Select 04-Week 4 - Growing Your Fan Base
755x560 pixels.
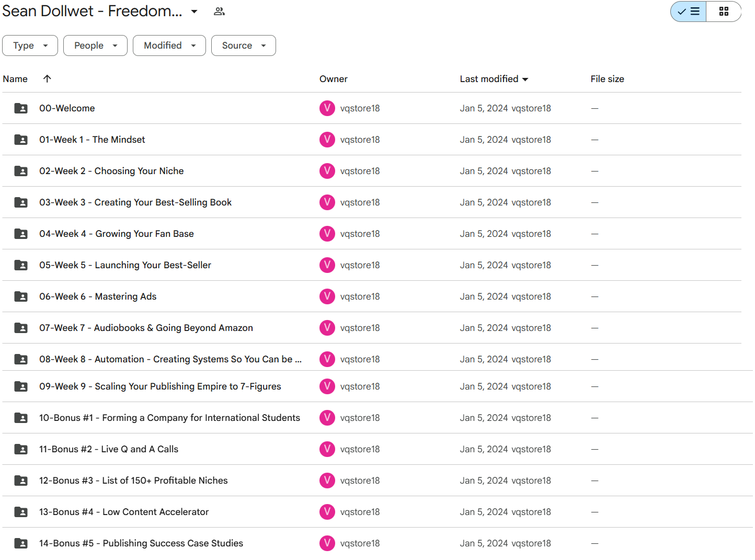[117, 234]
